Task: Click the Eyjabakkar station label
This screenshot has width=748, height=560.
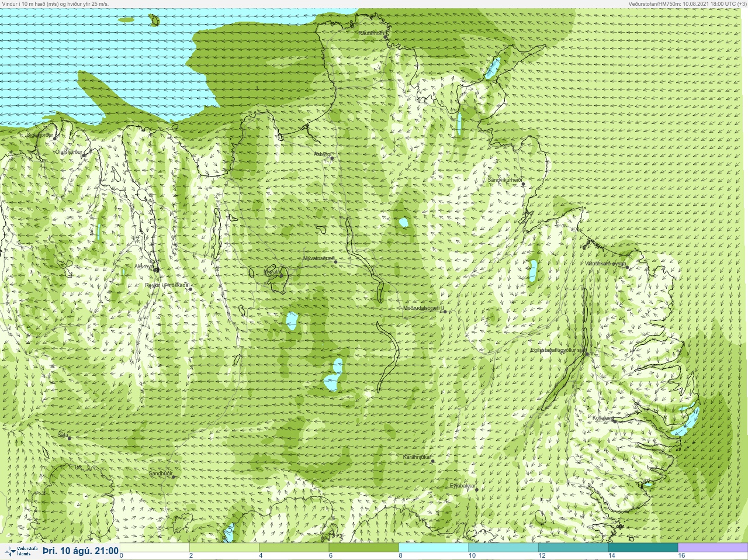Action: (462, 486)
